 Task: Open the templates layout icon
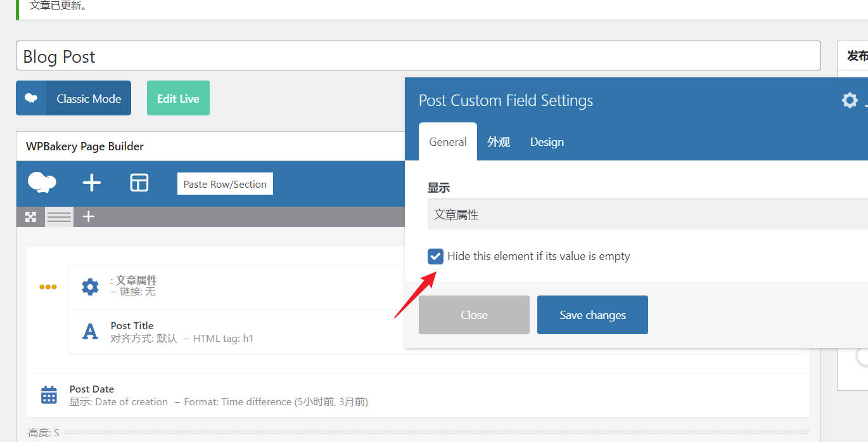pos(139,183)
